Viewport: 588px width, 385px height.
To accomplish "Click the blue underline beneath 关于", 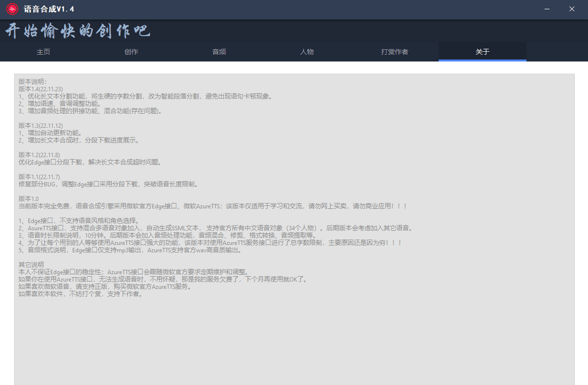I will point(482,60).
